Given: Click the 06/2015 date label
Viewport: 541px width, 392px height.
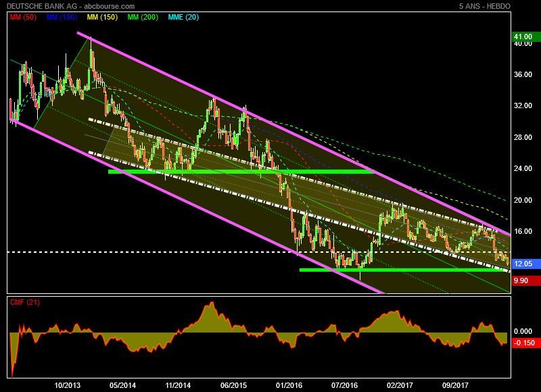Looking at the screenshot, I should tap(233, 385).
